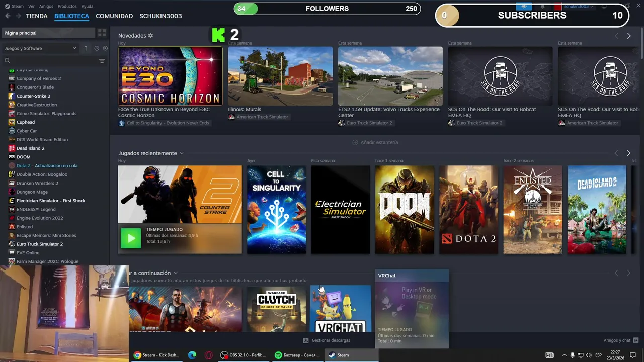Click the forward navigation arrow in Steam
Viewport: 644px width, 362px height.
(x=18, y=16)
